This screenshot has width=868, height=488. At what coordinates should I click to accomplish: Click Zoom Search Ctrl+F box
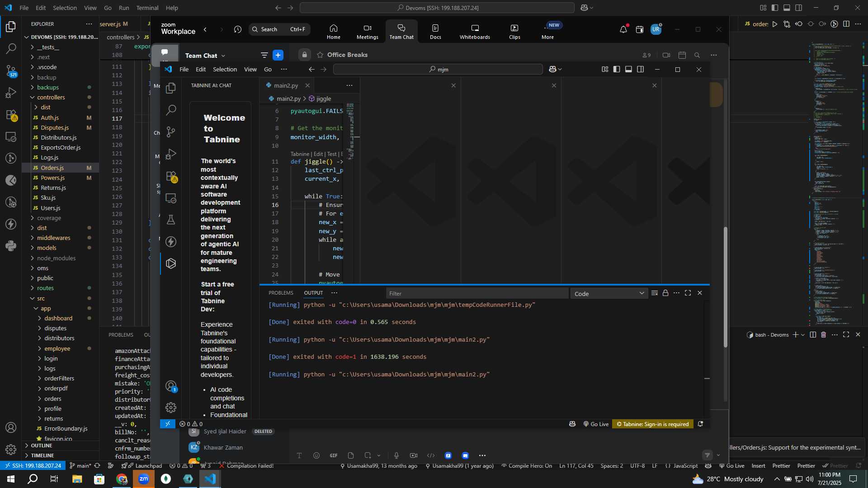click(279, 29)
